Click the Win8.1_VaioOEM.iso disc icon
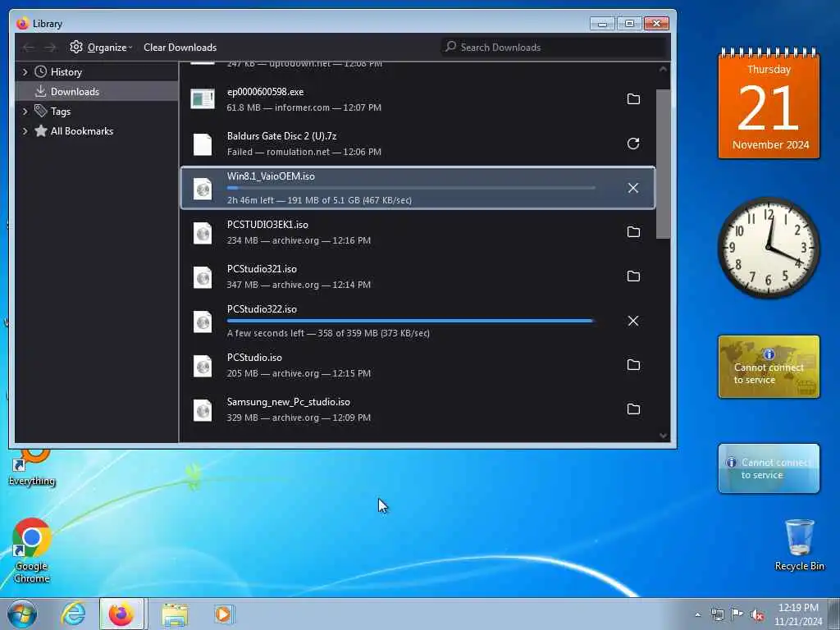Screen dimensions: 840x630 click(x=203, y=189)
